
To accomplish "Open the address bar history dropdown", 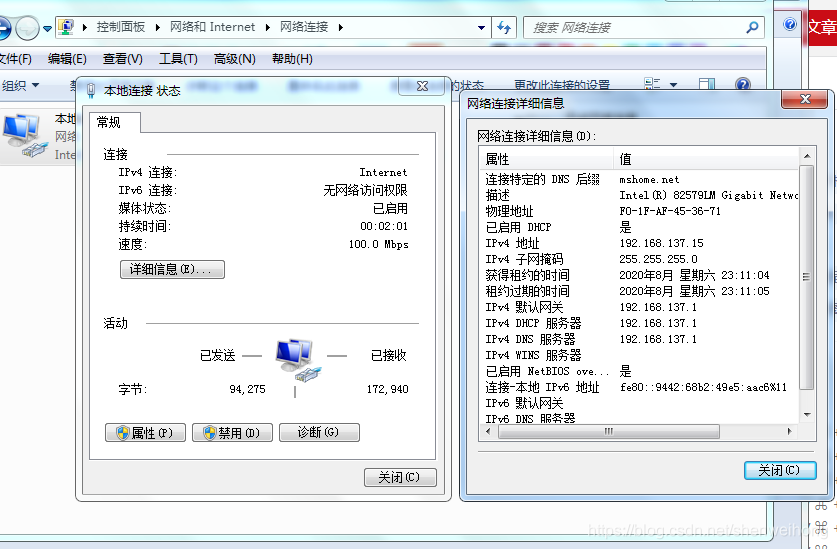I will point(481,27).
